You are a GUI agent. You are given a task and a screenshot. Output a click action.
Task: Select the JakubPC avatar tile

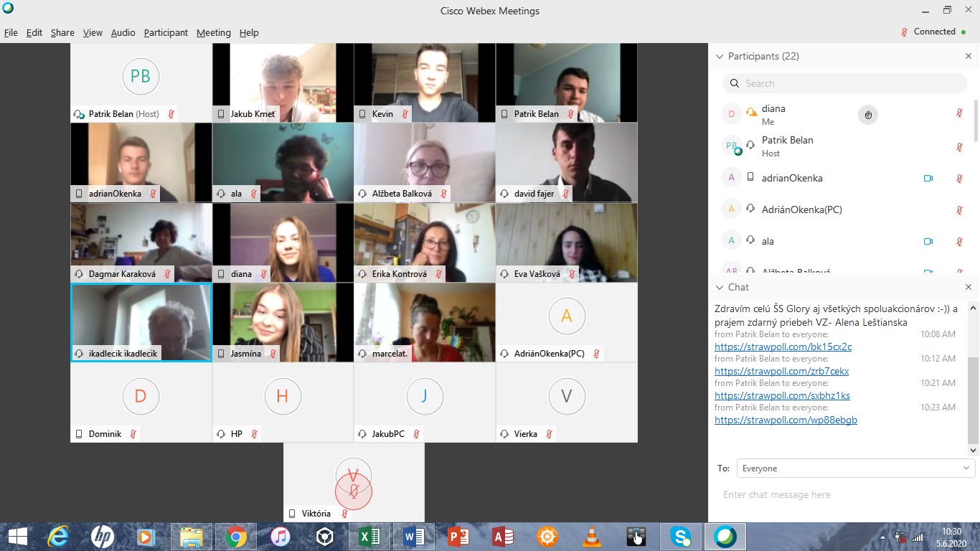[425, 402]
